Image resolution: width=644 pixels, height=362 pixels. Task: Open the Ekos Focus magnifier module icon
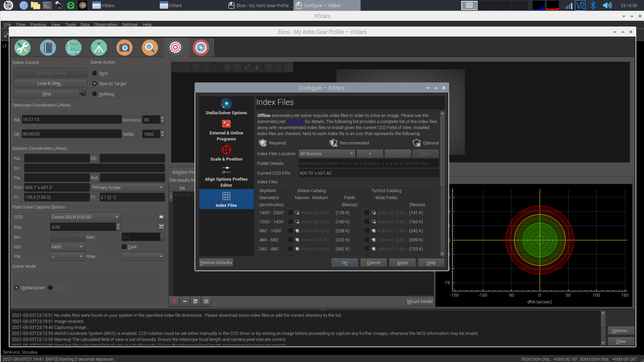[150, 48]
